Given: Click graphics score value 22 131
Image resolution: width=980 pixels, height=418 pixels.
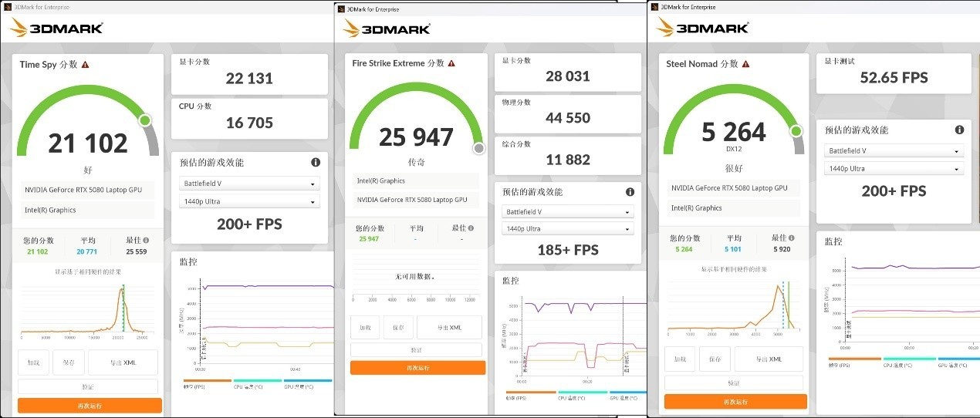Looking at the screenshot, I should coord(249,78).
